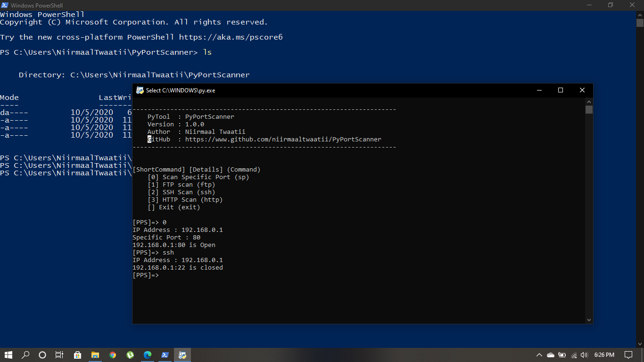Open Wi-Fi network tray icon
Screen dimensions: 644x362
pyautogui.click(x=574, y=355)
